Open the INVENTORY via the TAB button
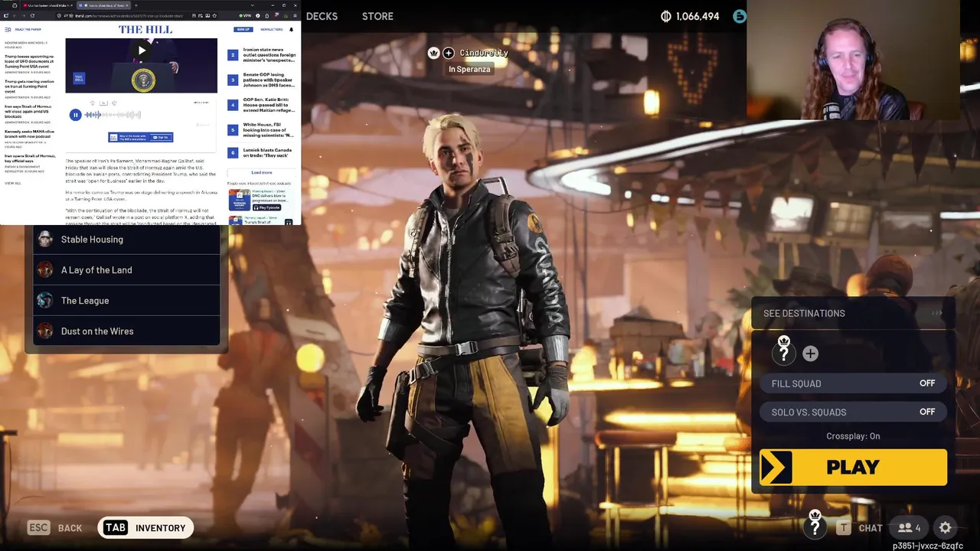This screenshot has width=980, height=551. 145,528
